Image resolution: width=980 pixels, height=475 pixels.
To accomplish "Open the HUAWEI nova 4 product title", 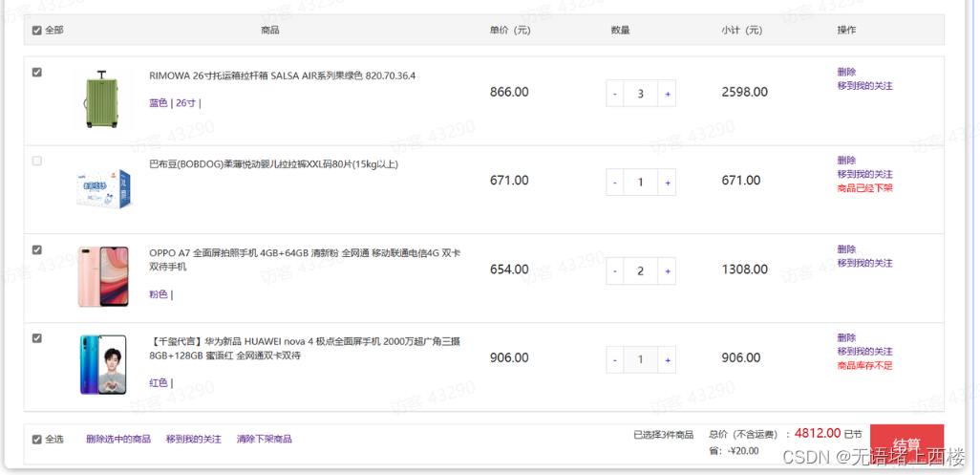I will [x=305, y=349].
